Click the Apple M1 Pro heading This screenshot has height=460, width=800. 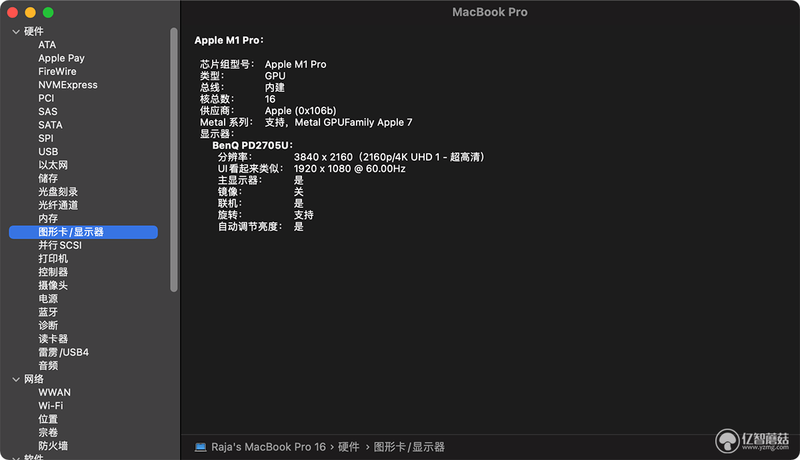click(229, 40)
